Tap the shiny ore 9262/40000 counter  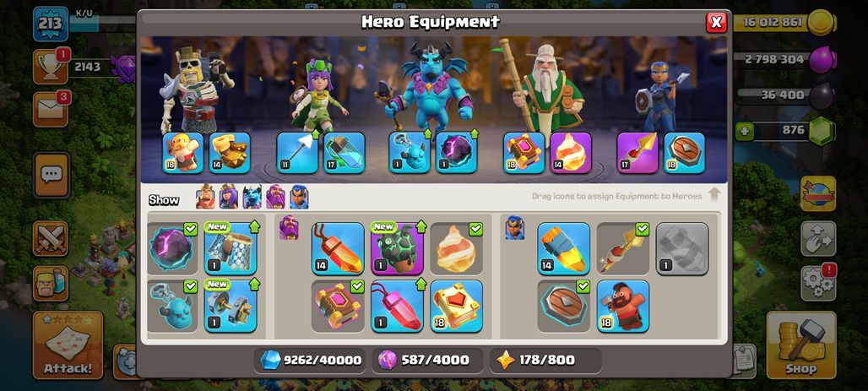[x=310, y=361]
